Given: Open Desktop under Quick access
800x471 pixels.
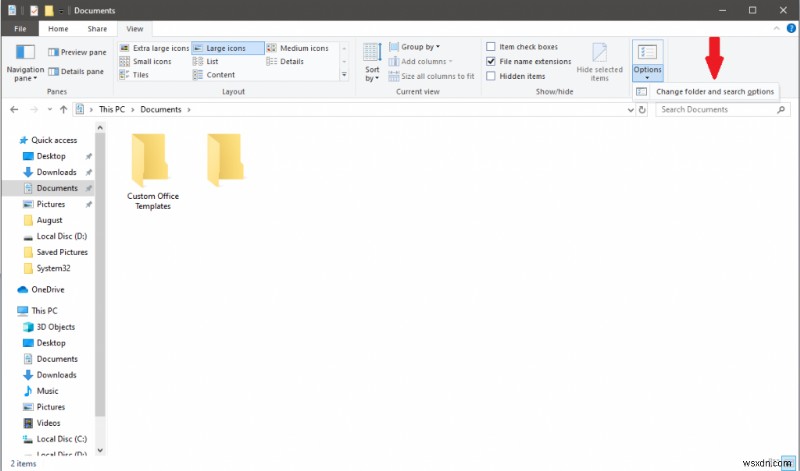Looking at the screenshot, I should [x=51, y=156].
